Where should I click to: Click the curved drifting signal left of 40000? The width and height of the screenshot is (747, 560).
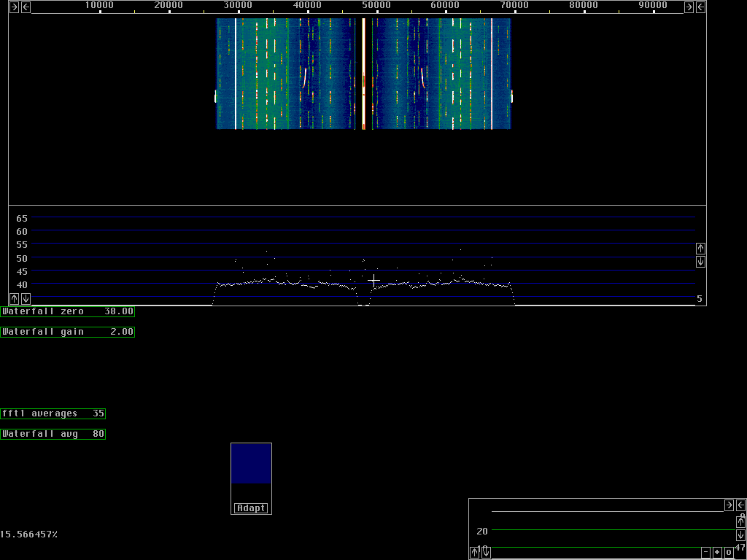click(x=304, y=78)
